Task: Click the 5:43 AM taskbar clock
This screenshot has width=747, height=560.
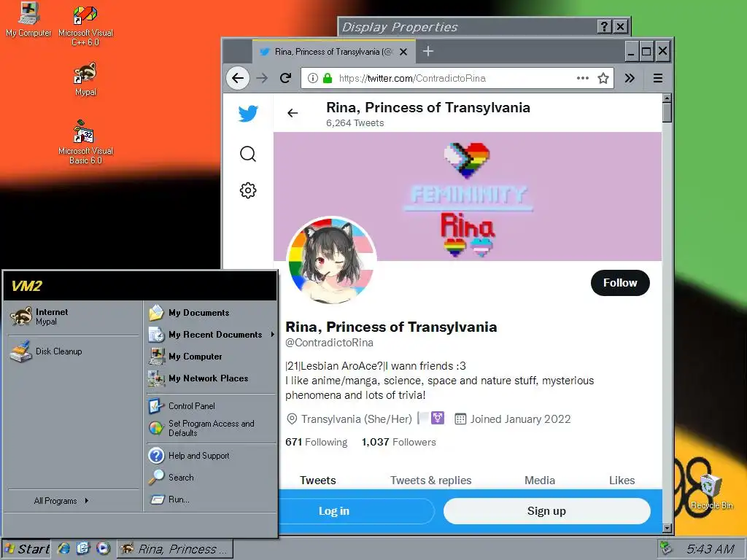Action: pyautogui.click(x=711, y=548)
